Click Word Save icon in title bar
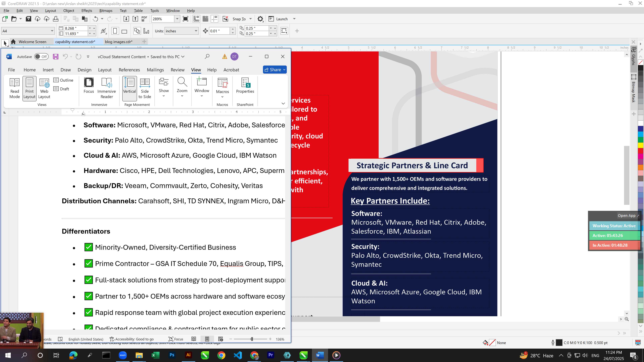Screen dimensions: 644x362 click(x=56, y=57)
